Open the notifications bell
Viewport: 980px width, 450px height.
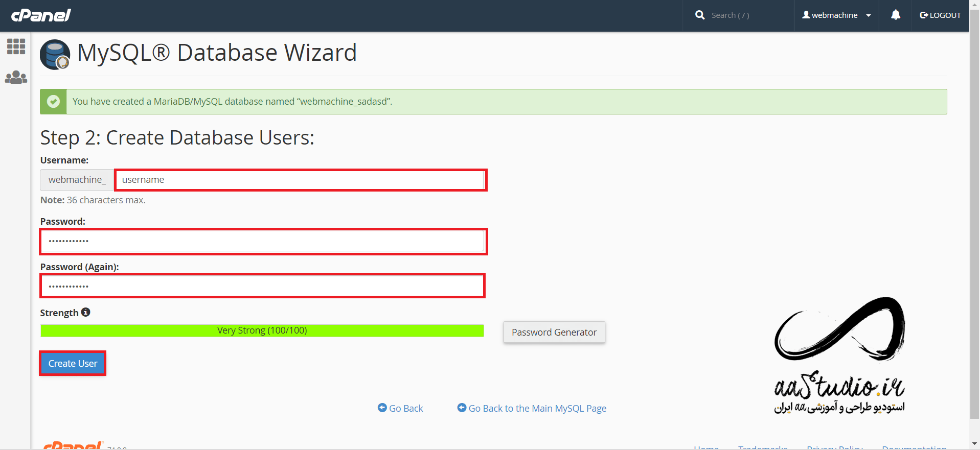pyautogui.click(x=896, y=15)
